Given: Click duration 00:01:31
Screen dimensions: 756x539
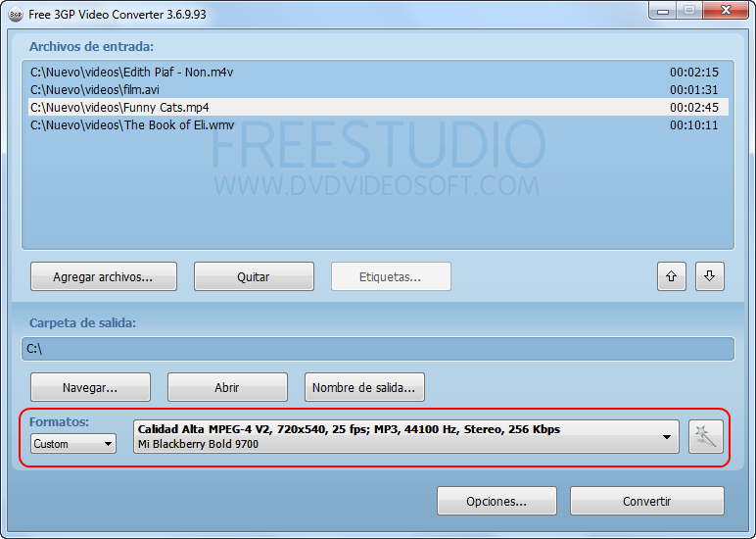Looking at the screenshot, I should point(693,90).
